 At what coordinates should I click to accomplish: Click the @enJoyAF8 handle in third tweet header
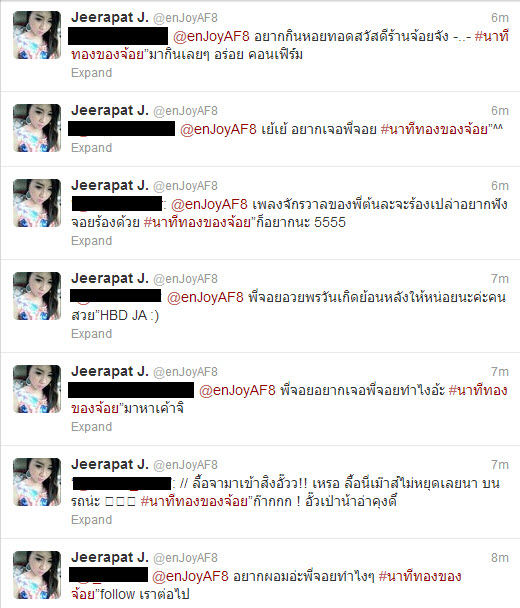185,186
